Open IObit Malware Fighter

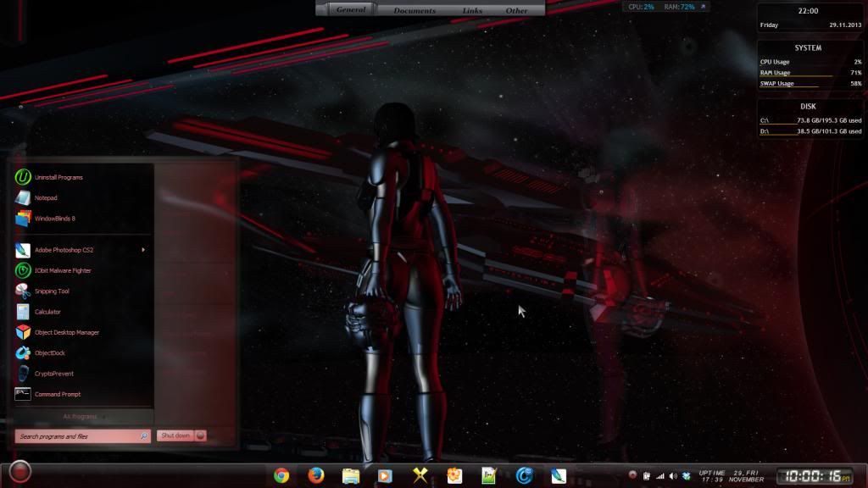[x=82, y=270]
